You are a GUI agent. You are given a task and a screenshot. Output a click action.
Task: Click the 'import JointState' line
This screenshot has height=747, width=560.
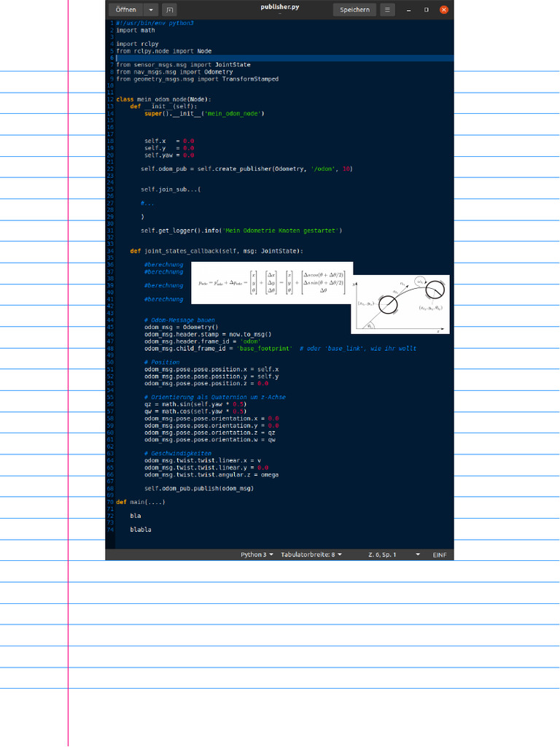[183, 65]
